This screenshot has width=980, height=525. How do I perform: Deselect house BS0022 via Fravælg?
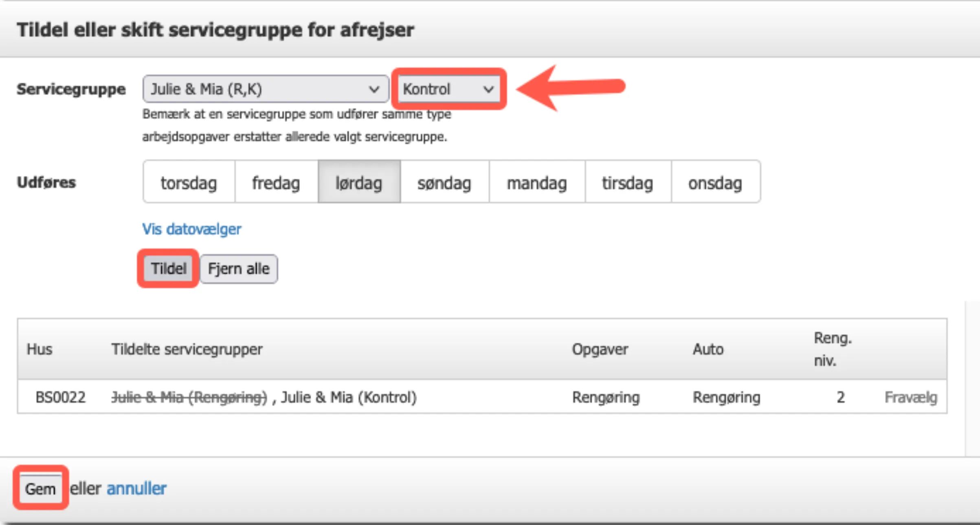tap(910, 397)
